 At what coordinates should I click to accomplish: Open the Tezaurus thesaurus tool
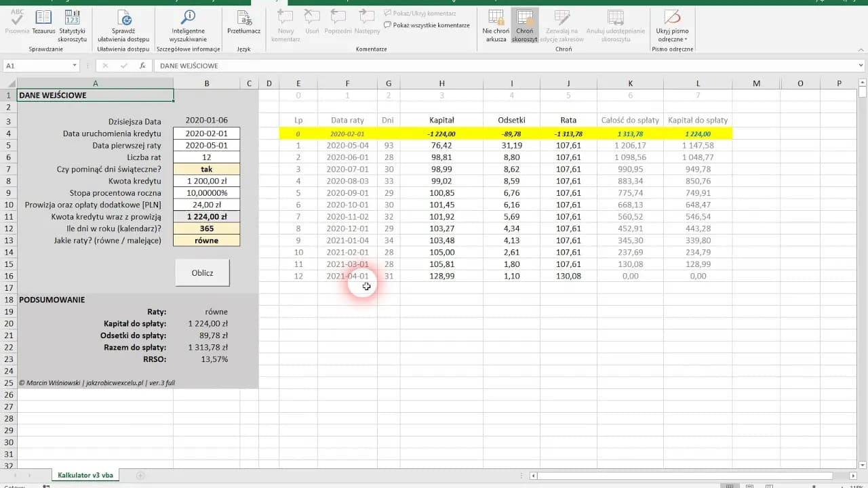43,22
